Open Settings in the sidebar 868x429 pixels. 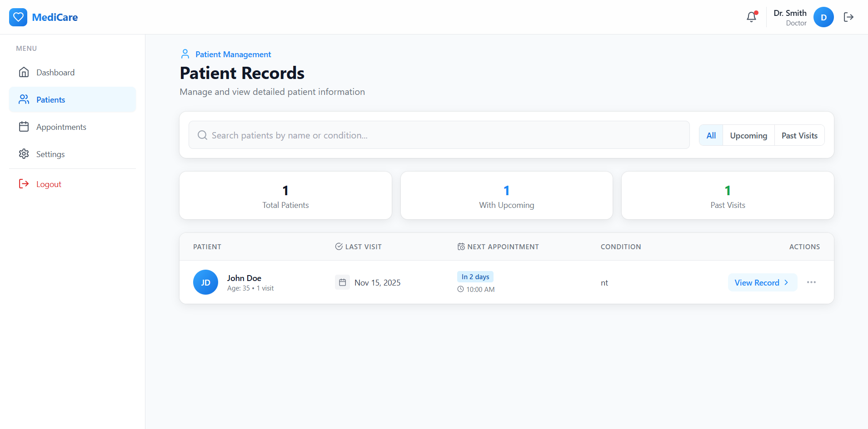(x=50, y=154)
